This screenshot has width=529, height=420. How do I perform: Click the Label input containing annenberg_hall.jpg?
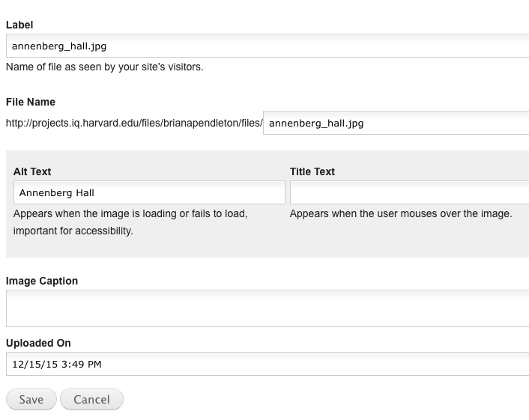click(267, 46)
